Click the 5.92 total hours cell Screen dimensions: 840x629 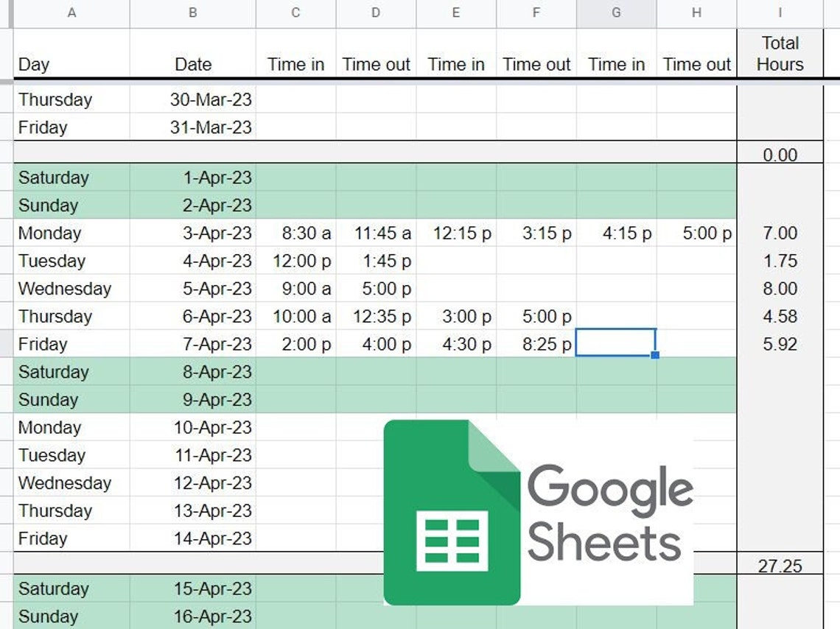pyautogui.click(x=780, y=344)
